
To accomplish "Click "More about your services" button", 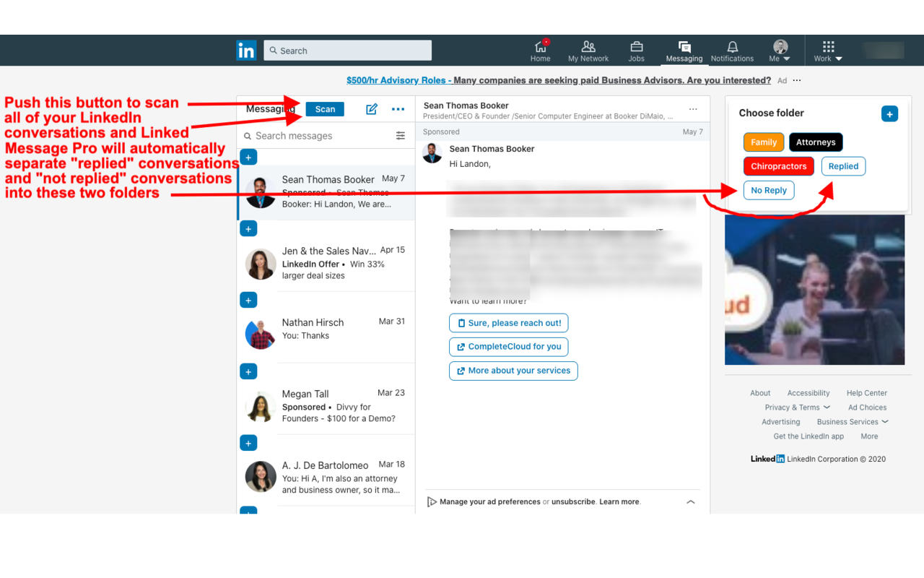I will [x=513, y=371].
